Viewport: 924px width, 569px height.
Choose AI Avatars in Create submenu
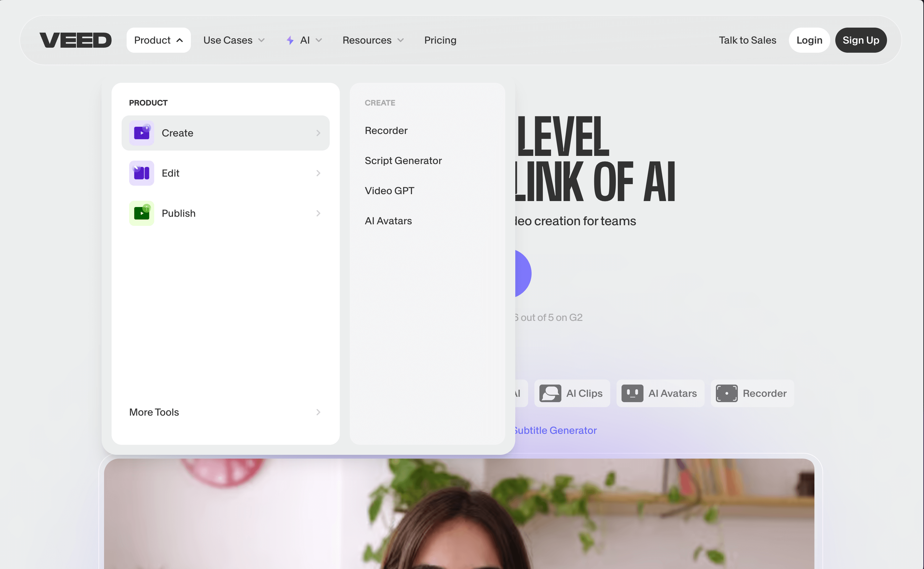pos(388,221)
